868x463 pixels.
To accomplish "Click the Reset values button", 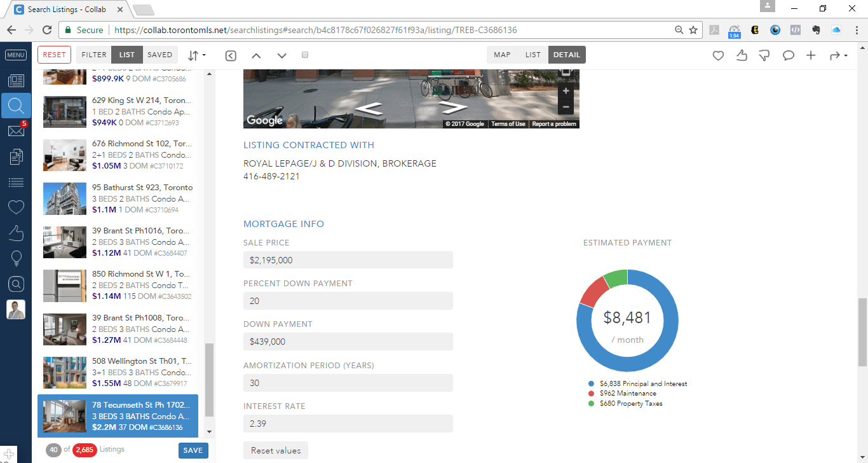I will 276,450.
